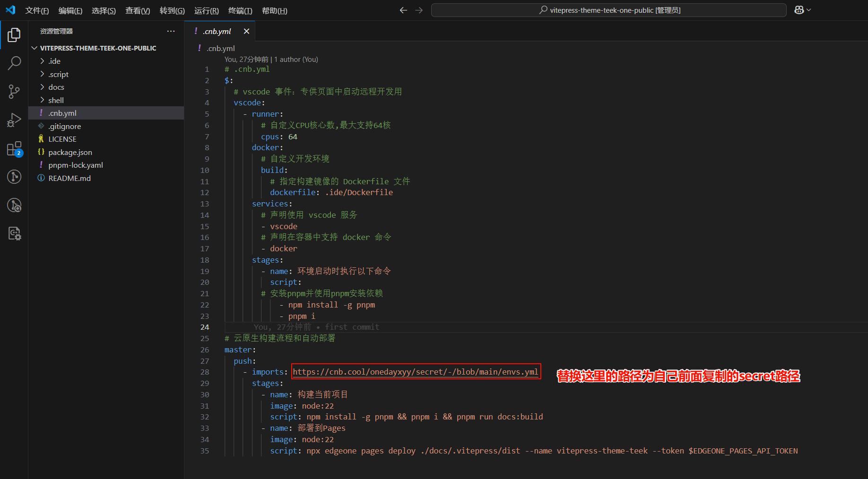868x479 pixels.
Task: Click the VS Code logo icon
Action: coord(10,10)
